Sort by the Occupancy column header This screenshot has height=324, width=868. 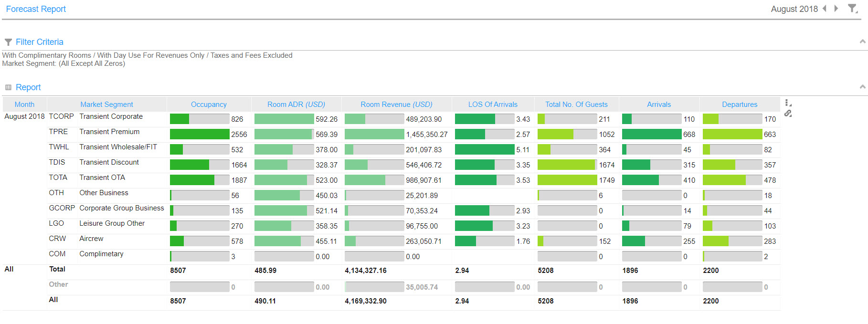(209, 105)
